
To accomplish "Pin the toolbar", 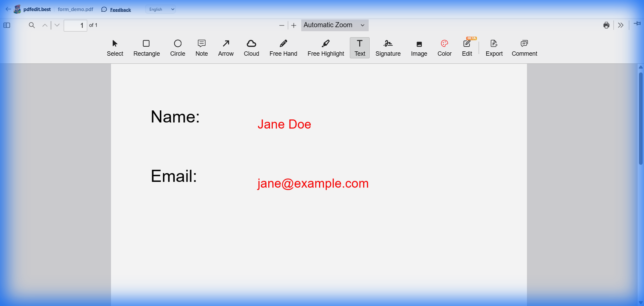I will [x=637, y=24].
